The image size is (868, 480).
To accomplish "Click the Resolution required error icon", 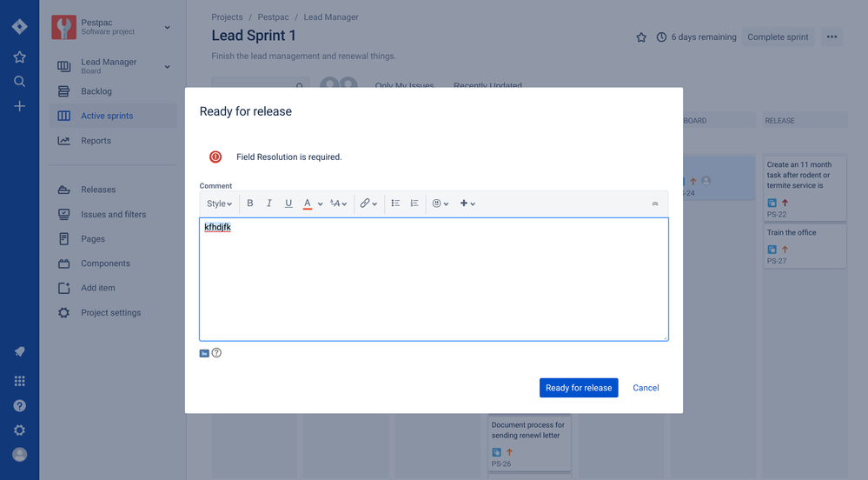I will pos(215,157).
